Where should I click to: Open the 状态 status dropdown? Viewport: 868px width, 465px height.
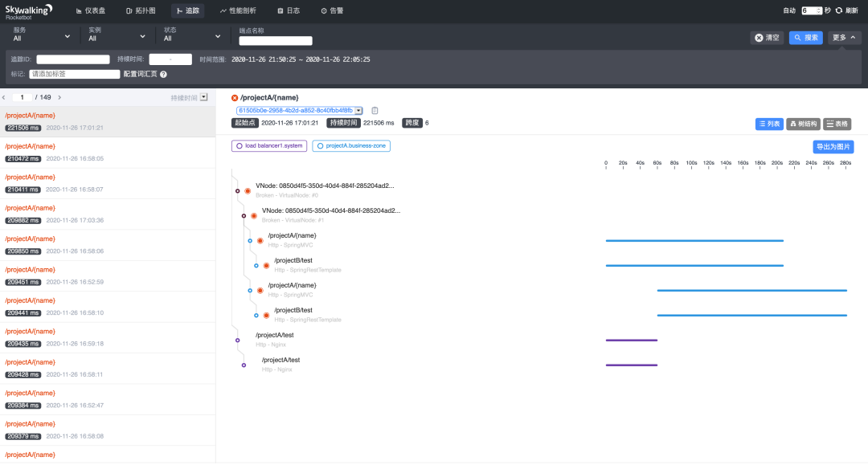tap(192, 37)
